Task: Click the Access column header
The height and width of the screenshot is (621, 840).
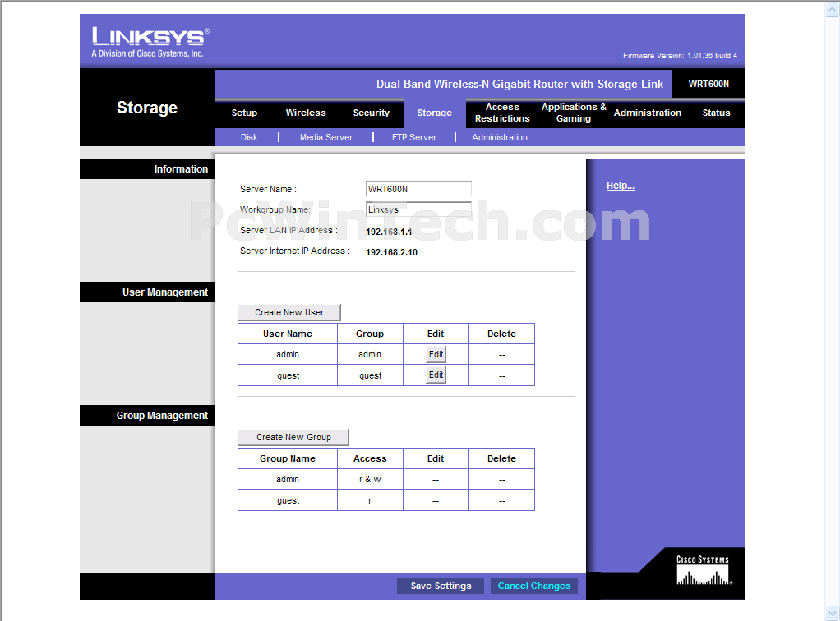Action: [370, 459]
